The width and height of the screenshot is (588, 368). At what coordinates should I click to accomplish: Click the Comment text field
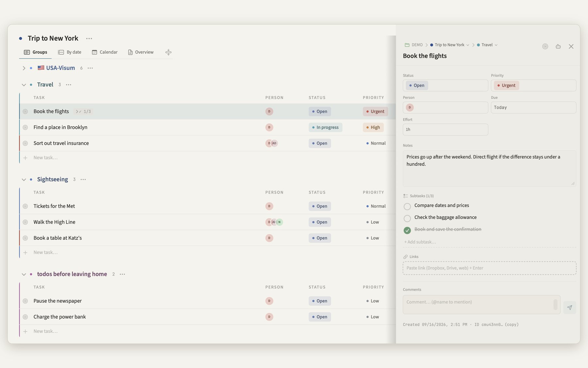[482, 305]
